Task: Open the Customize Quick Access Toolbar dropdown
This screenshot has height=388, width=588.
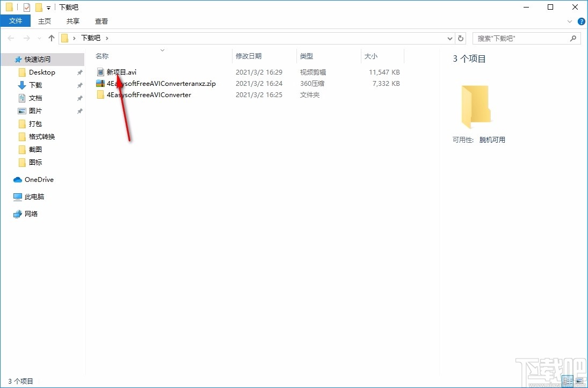Action: 48,7
